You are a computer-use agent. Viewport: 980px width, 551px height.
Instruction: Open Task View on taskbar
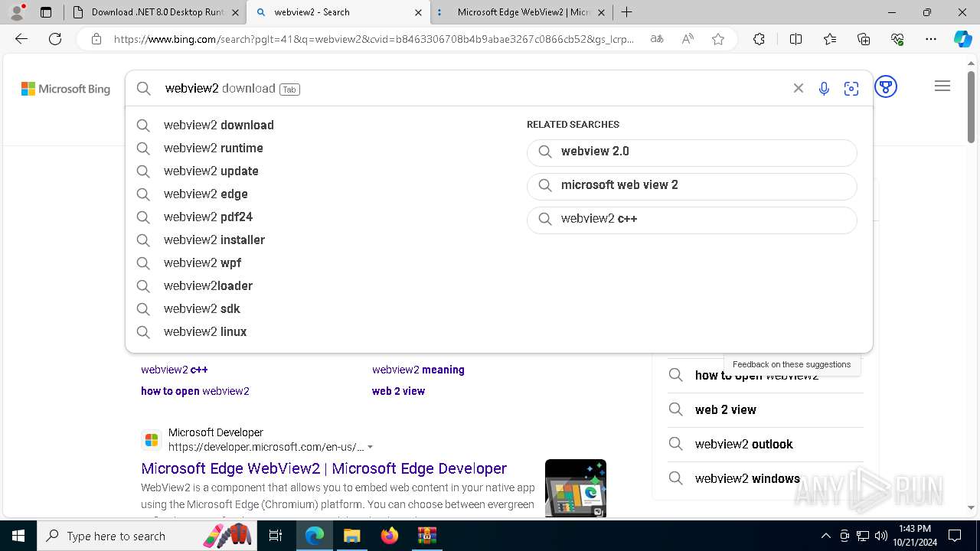(x=276, y=536)
